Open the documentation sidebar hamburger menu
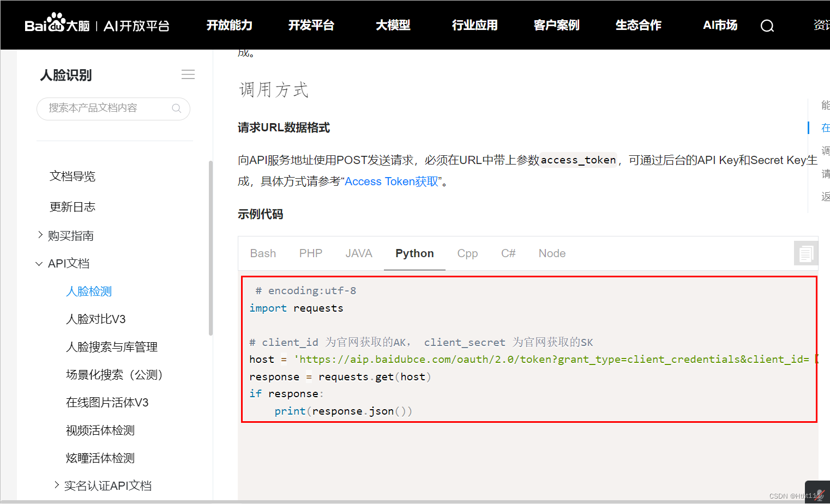The width and height of the screenshot is (830, 504). (188, 74)
